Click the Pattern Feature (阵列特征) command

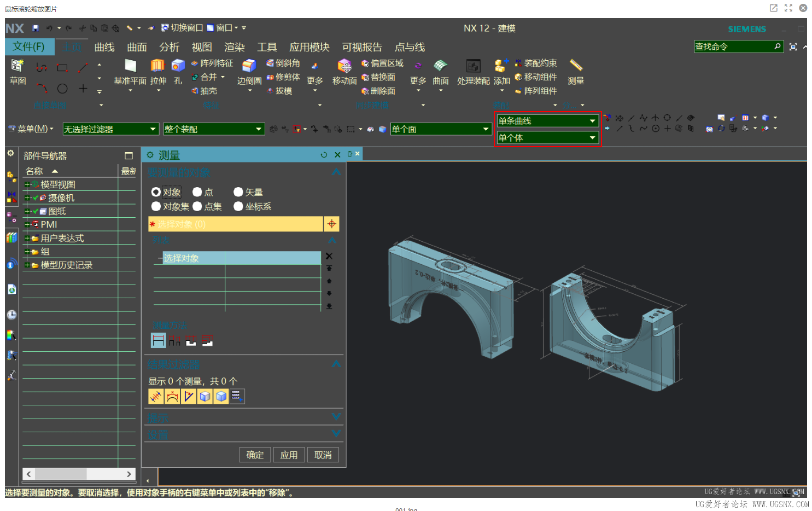click(x=212, y=63)
